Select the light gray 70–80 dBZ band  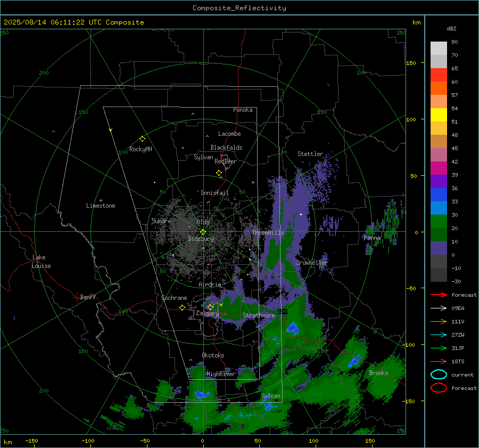coord(439,48)
